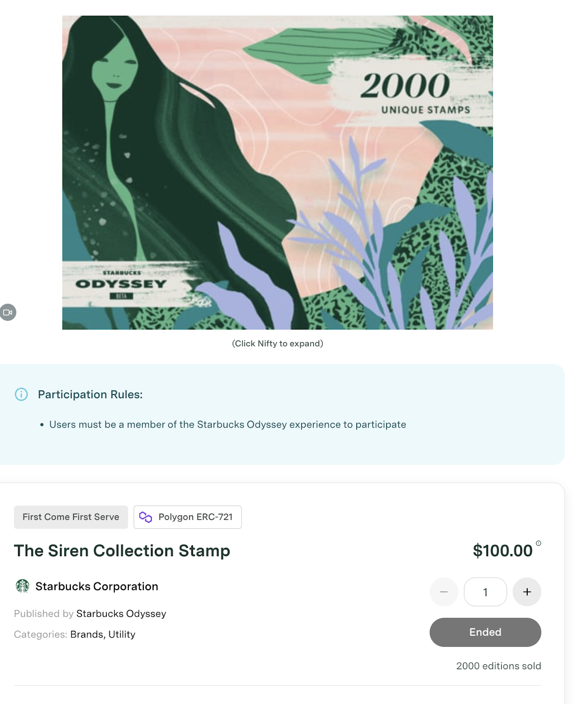Click the small info icon beside the price
Viewport: 588px width, 704px height.
[x=538, y=543]
